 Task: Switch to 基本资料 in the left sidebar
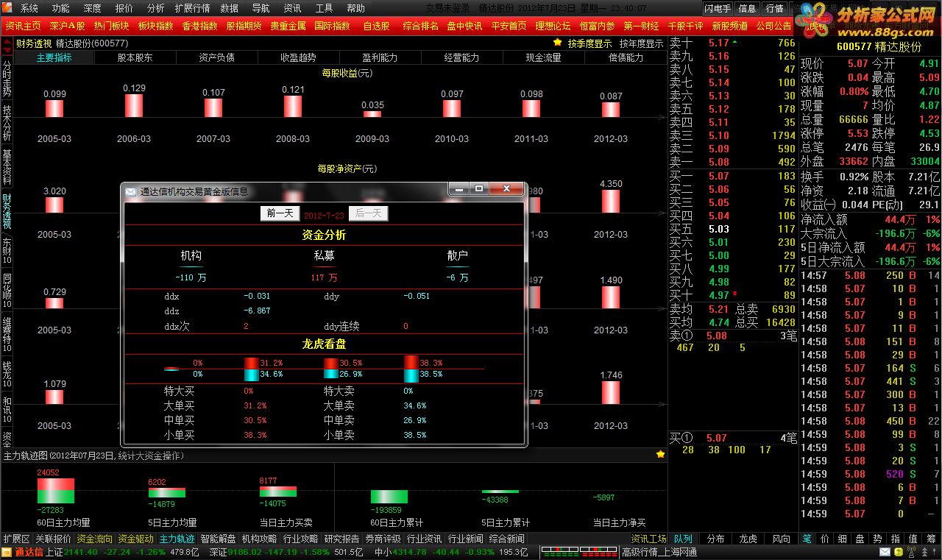point(7,166)
